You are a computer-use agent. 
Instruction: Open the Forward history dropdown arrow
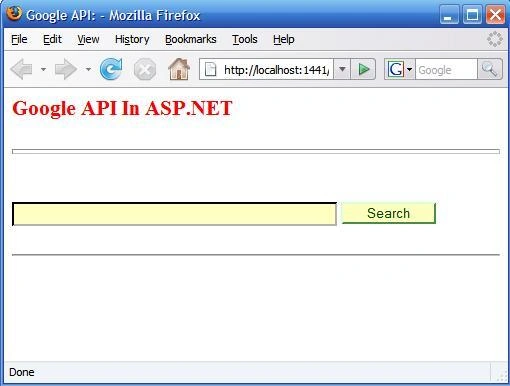pos(88,69)
